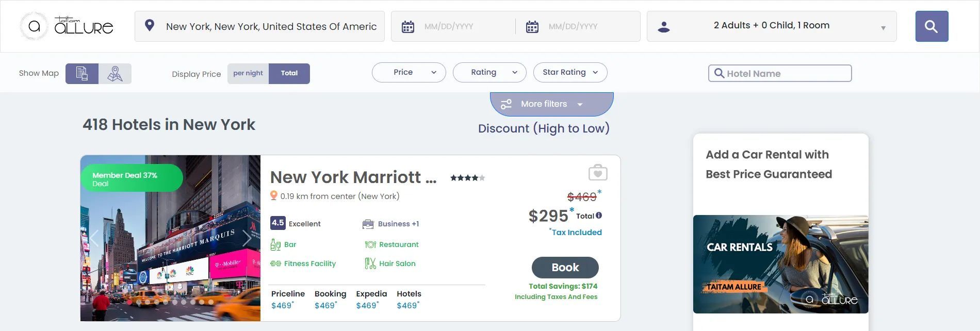Open the Discount (High to Low) sort menu
This screenshot has width=980, height=331.
pos(544,128)
